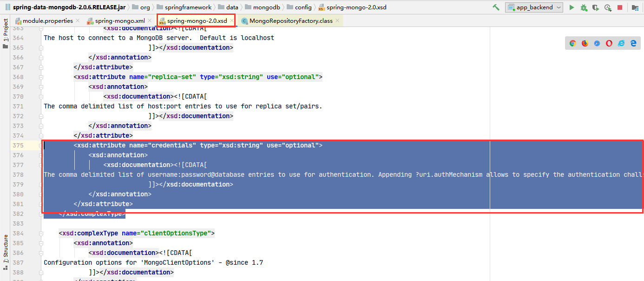Select line number 375 in the gutter
The image size is (644, 281).
click(18, 145)
